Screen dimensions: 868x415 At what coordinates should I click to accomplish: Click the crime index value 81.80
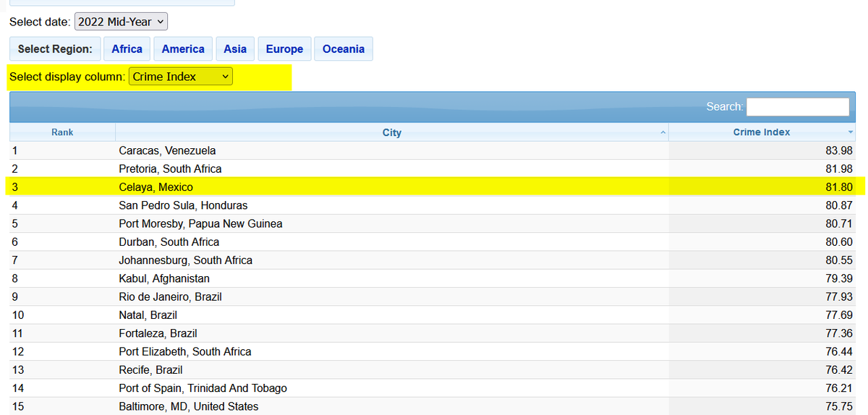coord(838,187)
